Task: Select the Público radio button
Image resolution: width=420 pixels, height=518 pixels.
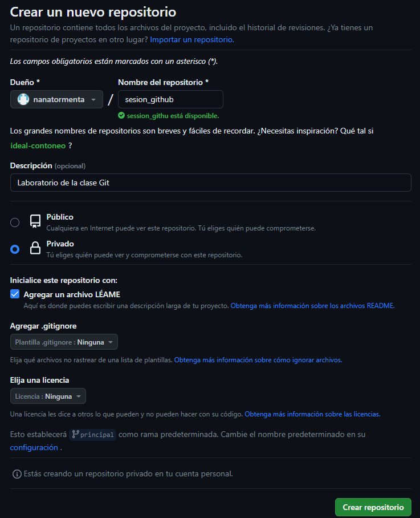Action: pyautogui.click(x=14, y=222)
